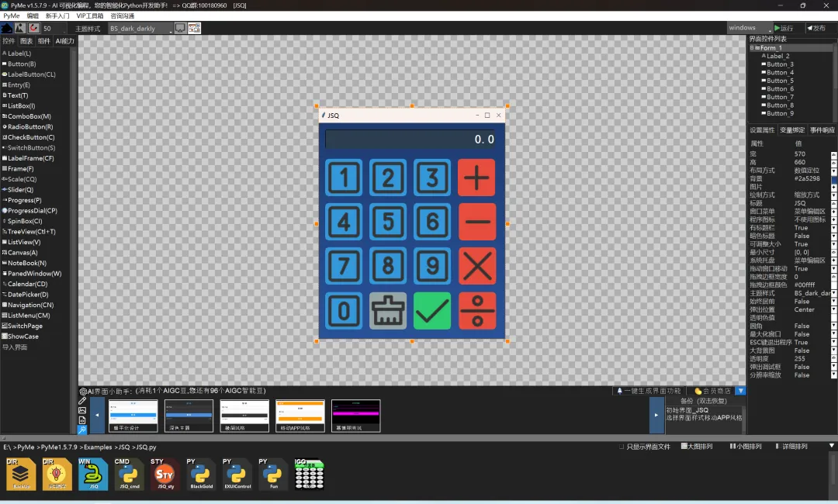
Task: Click the 透明色值 color swatch
Action: pos(833,318)
